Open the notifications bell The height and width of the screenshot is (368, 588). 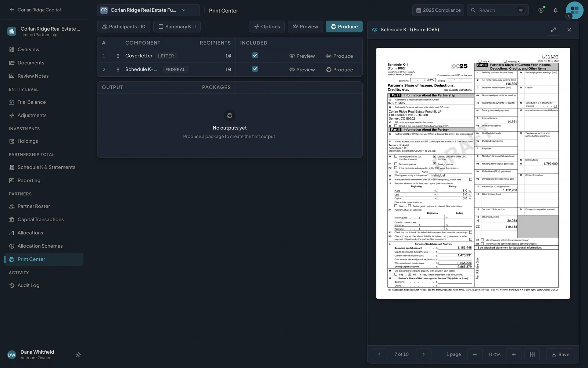click(x=556, y=10)
